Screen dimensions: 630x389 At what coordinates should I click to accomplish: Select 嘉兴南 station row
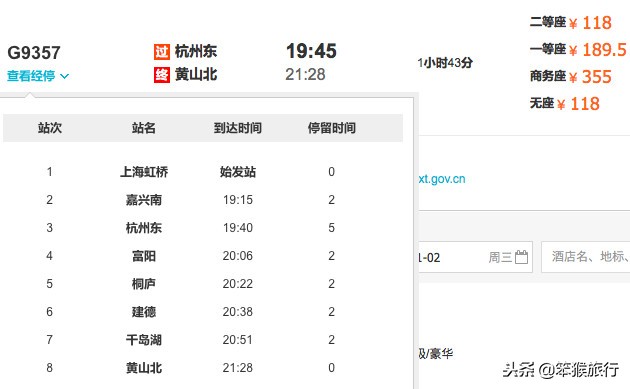pos(144,200)
